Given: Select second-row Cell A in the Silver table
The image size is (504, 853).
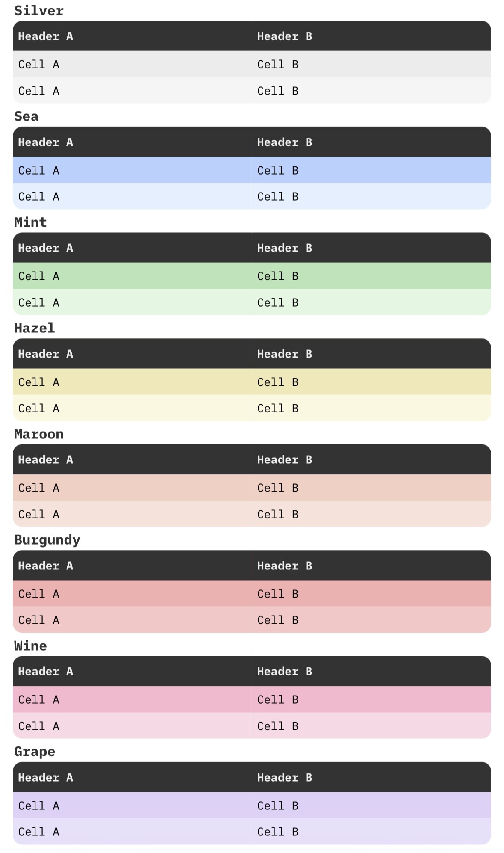Looking at the screenshot, I should tap(38, 91).
